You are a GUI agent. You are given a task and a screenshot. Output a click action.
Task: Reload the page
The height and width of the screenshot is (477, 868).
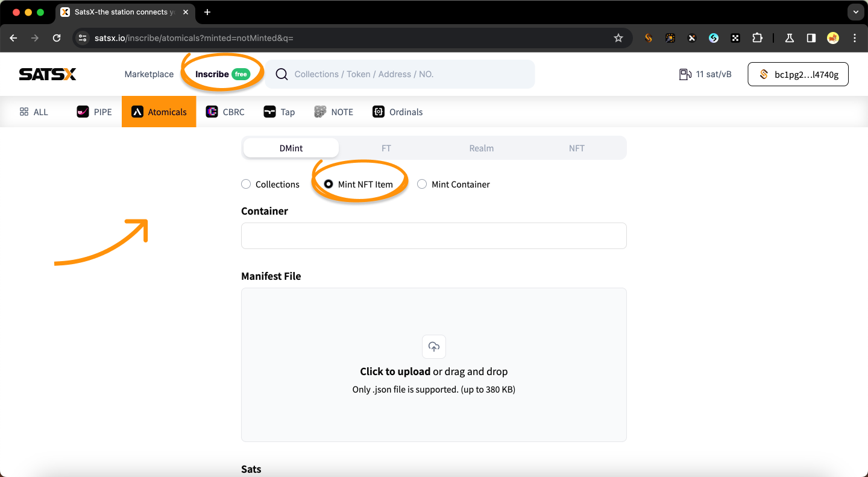pyautogui.click(x=57, y=38)
